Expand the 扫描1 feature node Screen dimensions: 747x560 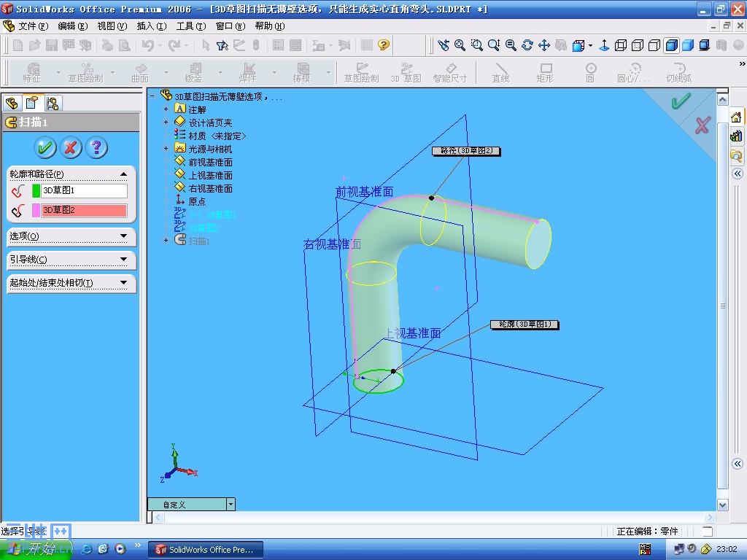click(166, 241)
